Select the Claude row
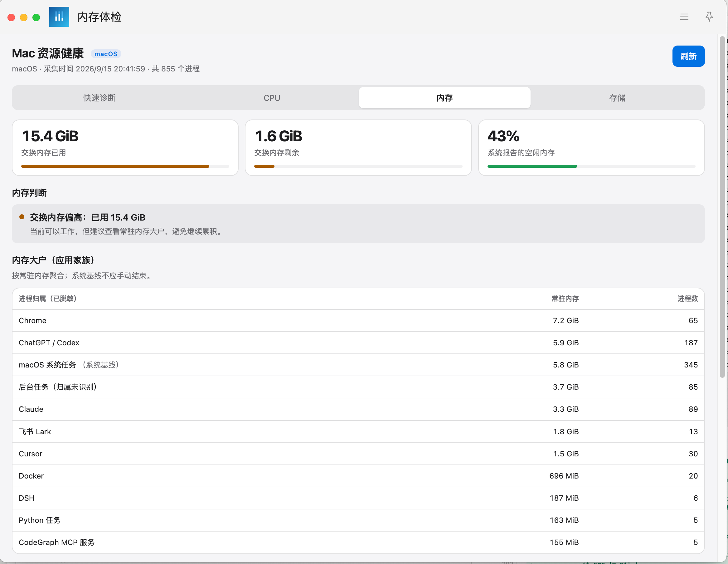This screenshot has height=564, width=728. (x=358, y=409)
